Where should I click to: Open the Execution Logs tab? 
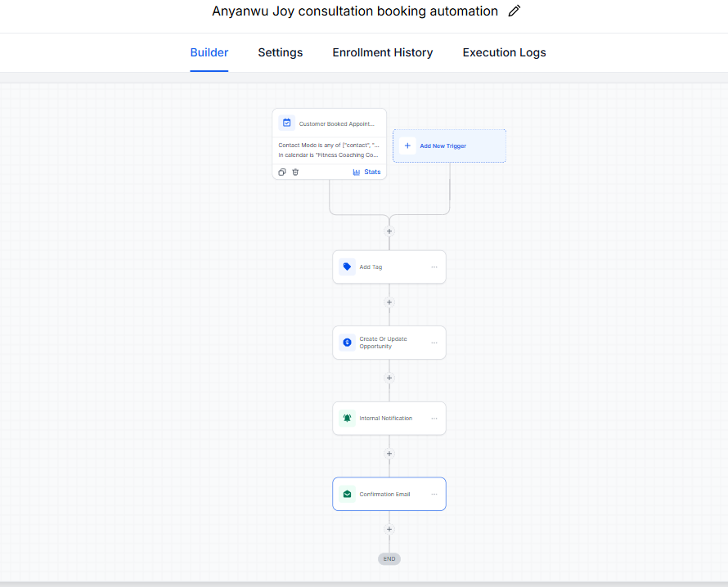(x=504, y=52)
